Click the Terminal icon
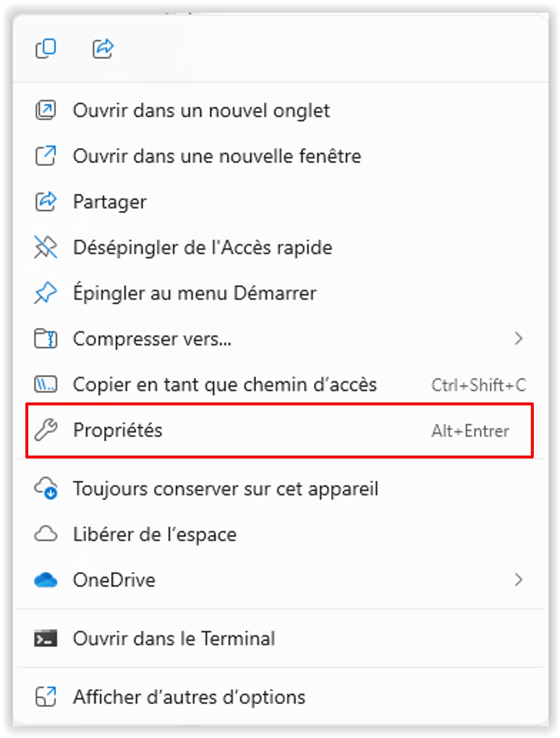Image resolution: width=560 pixels, height=738 pixels. pyautogui.click(x=46, y=638)
